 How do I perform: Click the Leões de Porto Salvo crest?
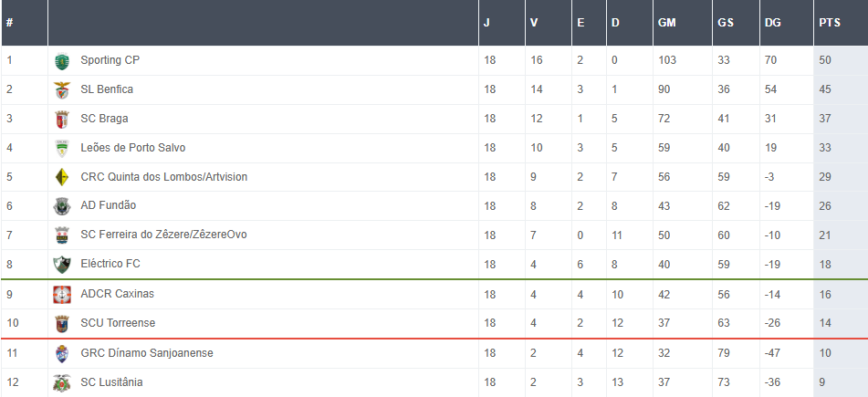62,149
